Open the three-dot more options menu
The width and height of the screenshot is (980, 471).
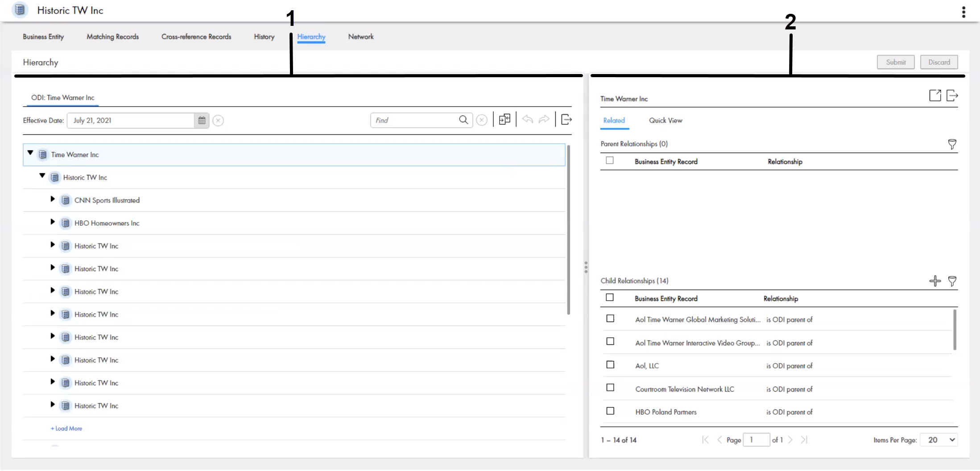tap(963, 12)
